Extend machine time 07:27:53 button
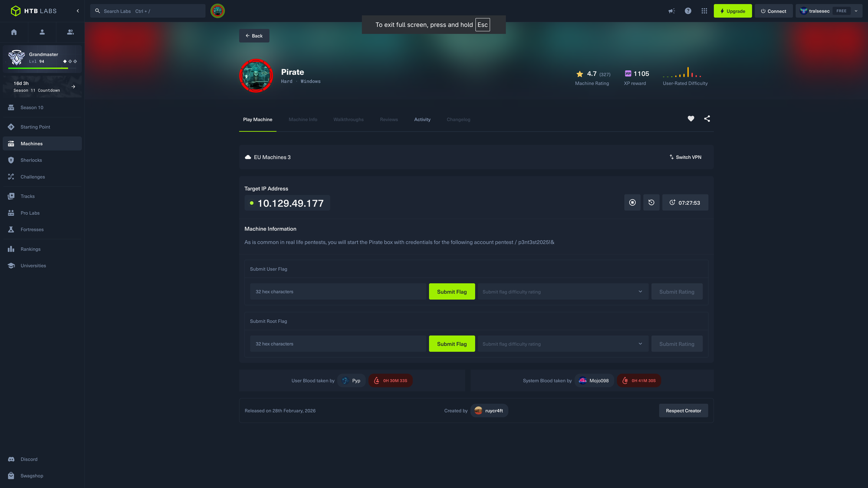Screen dimensions: 868x488 pyautogui.click(x=685, y=203)
